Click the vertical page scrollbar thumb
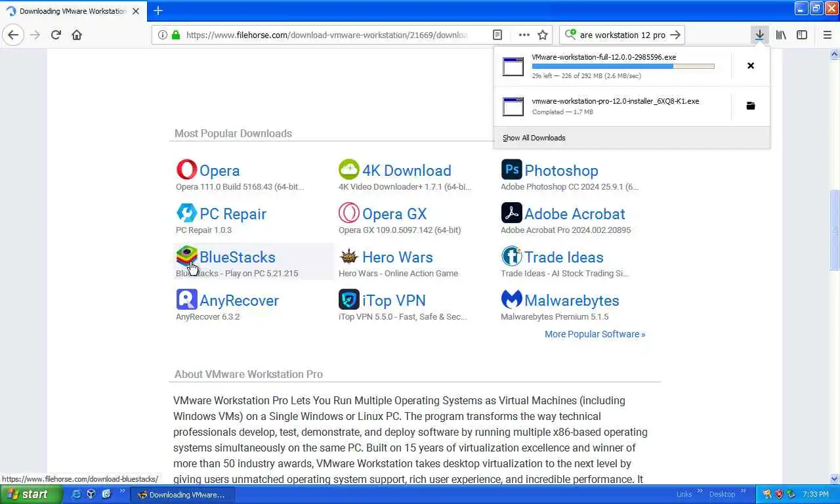Screen dimensions: 840x504 pyautogui.click(x=835, y=229)
